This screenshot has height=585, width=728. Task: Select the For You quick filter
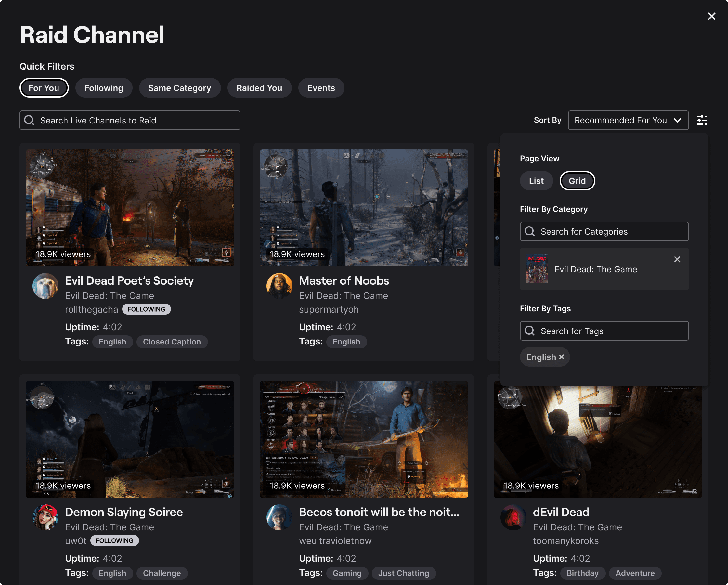(44, 88)
